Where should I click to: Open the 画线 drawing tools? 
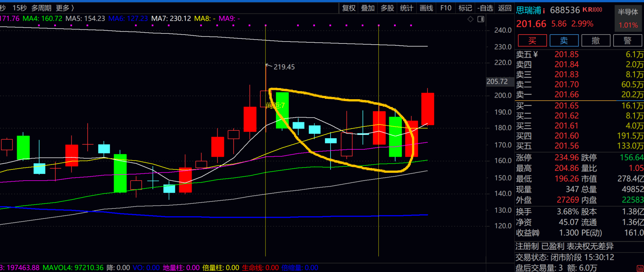tap(426, 8)
